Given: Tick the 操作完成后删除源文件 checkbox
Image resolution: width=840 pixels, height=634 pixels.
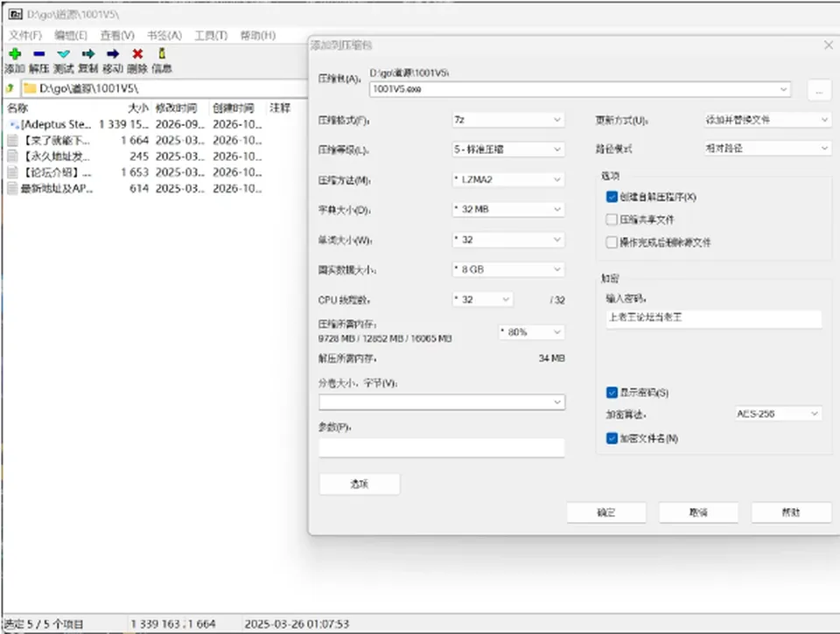Looking at the screenshot, I should point(612,242).
